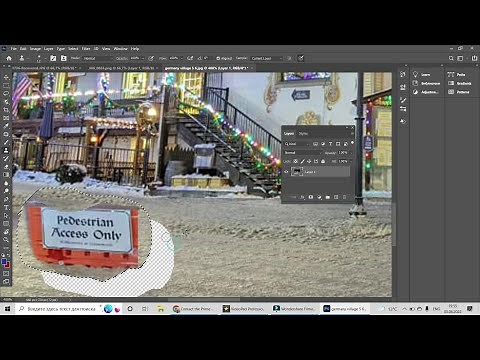Open the Flow dropdown in options bar
The image size is (480, 360).
coord(182,58)
